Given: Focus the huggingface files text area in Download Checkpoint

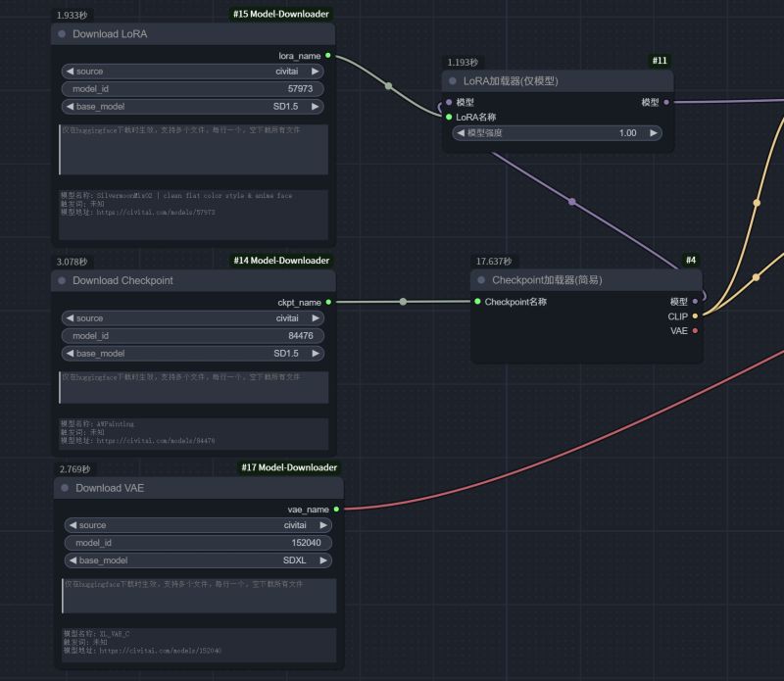Looking at the screenshot, I should 193,387.
